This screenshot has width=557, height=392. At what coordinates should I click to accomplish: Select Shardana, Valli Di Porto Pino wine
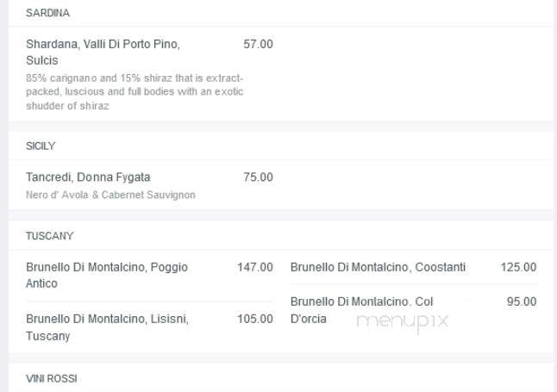click(103, 53)
